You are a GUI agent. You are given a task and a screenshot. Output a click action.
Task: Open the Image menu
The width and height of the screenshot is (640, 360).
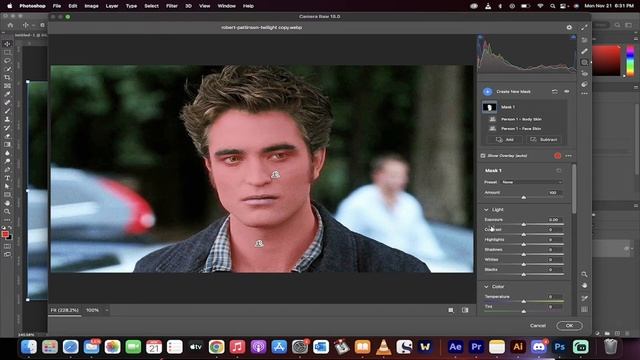click(x=91, y=6)
